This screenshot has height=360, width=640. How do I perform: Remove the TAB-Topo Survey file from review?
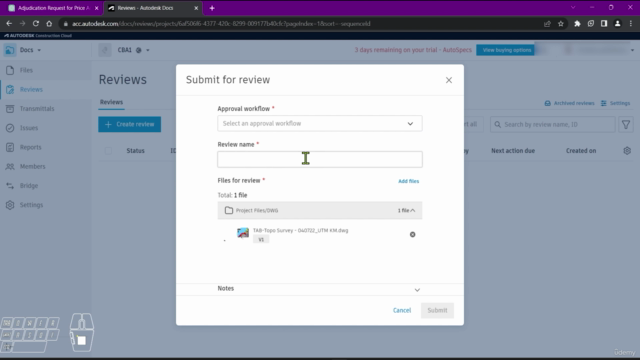[413, 234]
